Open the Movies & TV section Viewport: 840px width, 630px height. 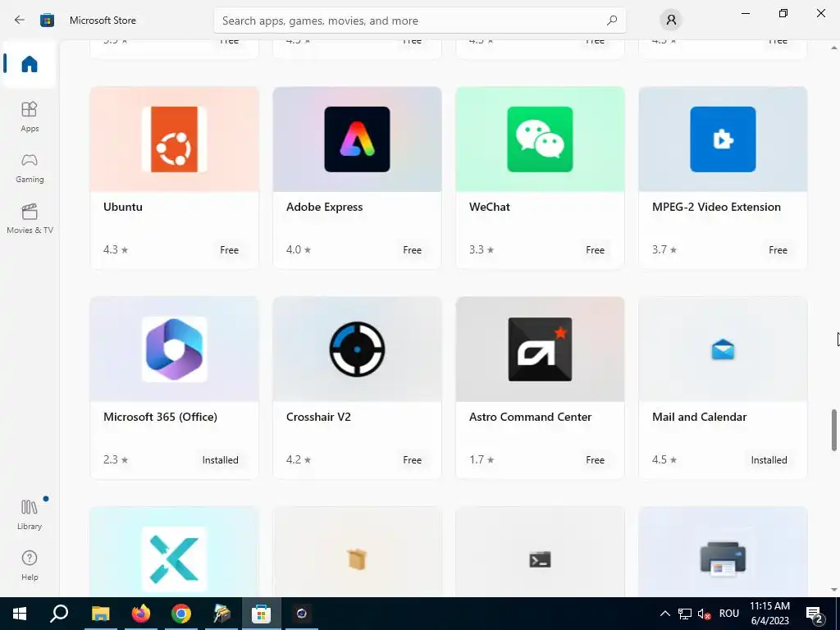(x=30, y=219)
